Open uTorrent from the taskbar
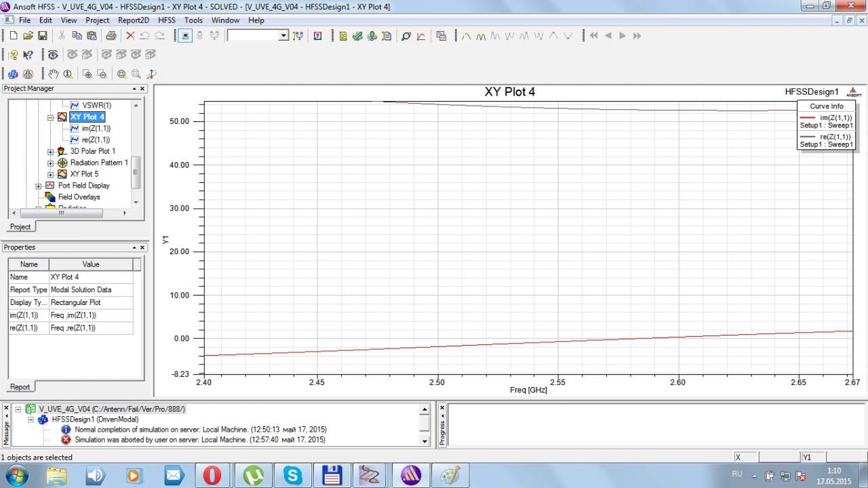The width and height of the screenshot is (868, 488). [253, 475]
